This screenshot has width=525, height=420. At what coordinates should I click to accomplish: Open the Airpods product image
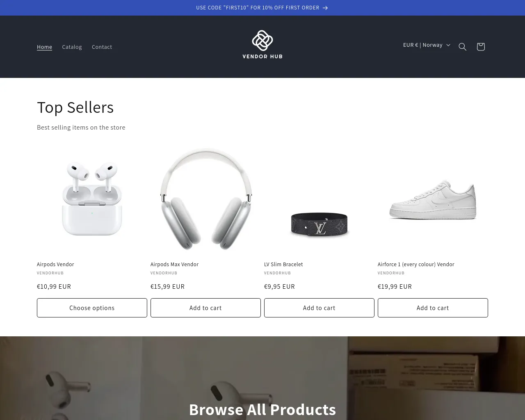92,199
